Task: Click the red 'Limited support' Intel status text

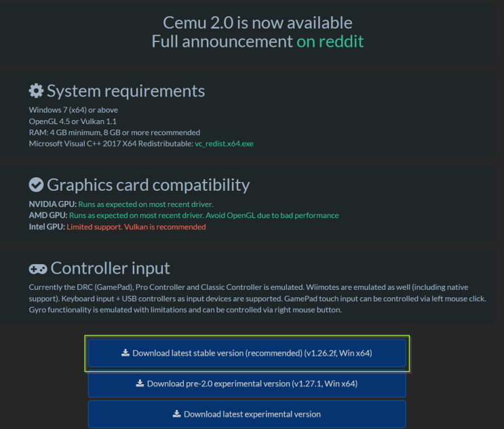Action: pyautogui.click(x=136, y=227)
